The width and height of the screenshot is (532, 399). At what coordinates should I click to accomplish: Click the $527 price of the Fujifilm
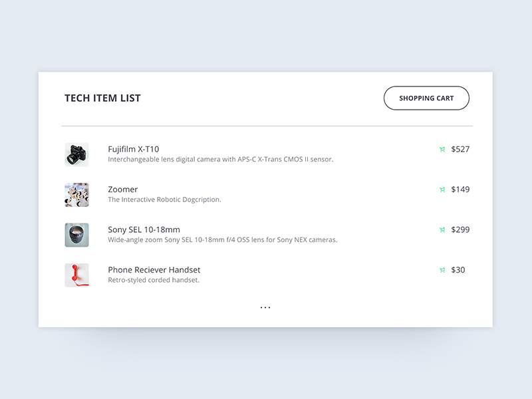coord(460,149)
